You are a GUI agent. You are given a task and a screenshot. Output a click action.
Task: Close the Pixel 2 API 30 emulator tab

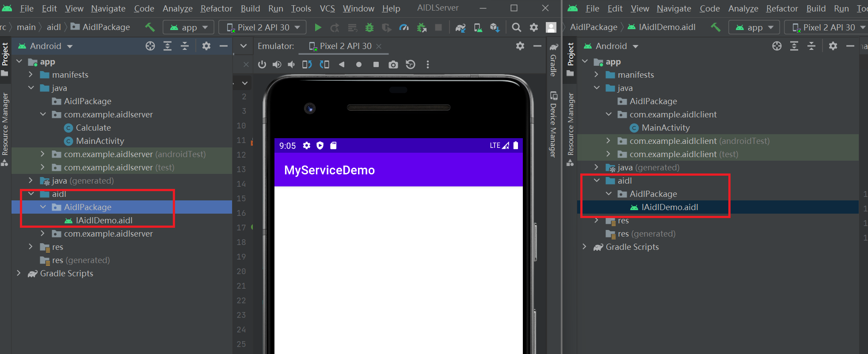(x=379, y=46)
